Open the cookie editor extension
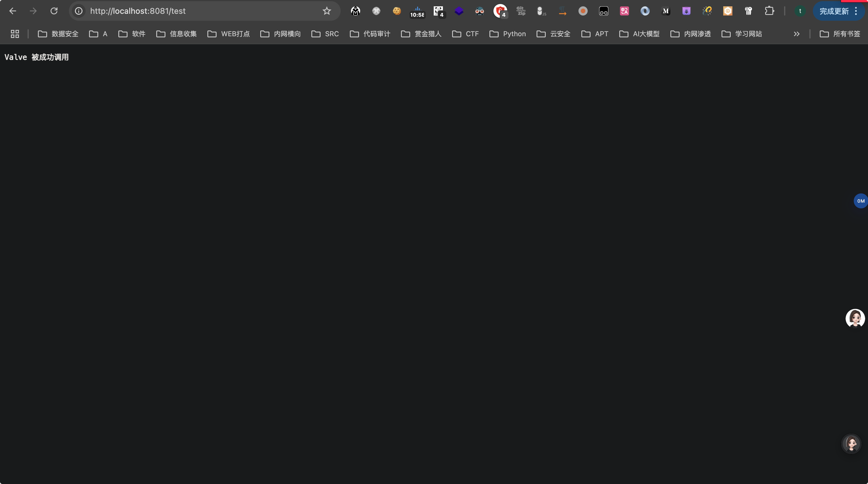Screen dimensions: 868x484 (397, 11)
